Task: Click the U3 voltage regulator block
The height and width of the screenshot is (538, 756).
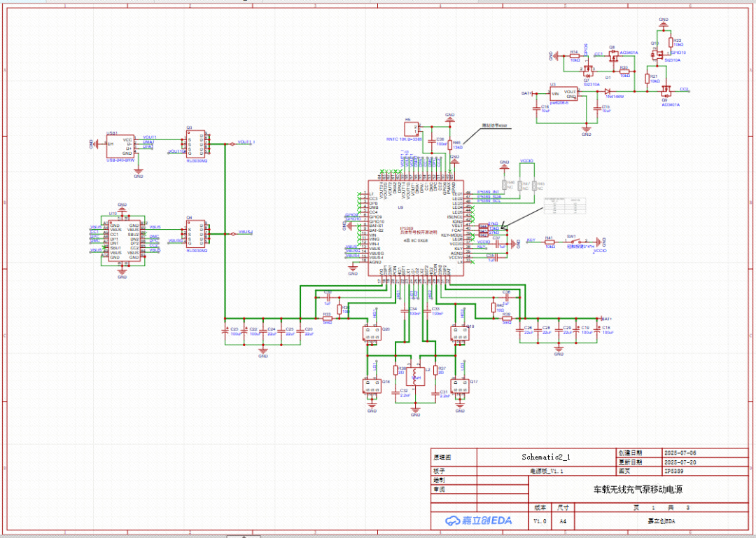Action: tap(563, 94)
